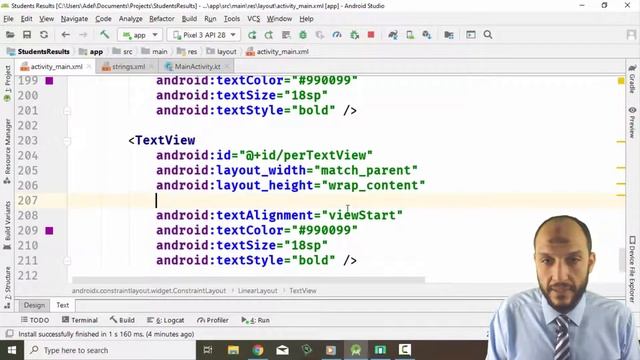
Task: Click LinearLayout in the XML breadcrumb bar
Action: click(258, 291)
